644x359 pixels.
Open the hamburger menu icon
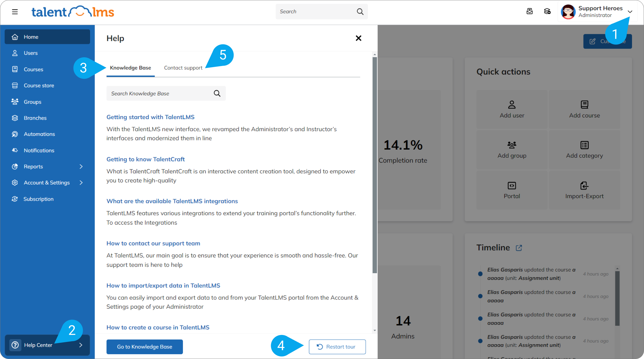coord(15,12)
